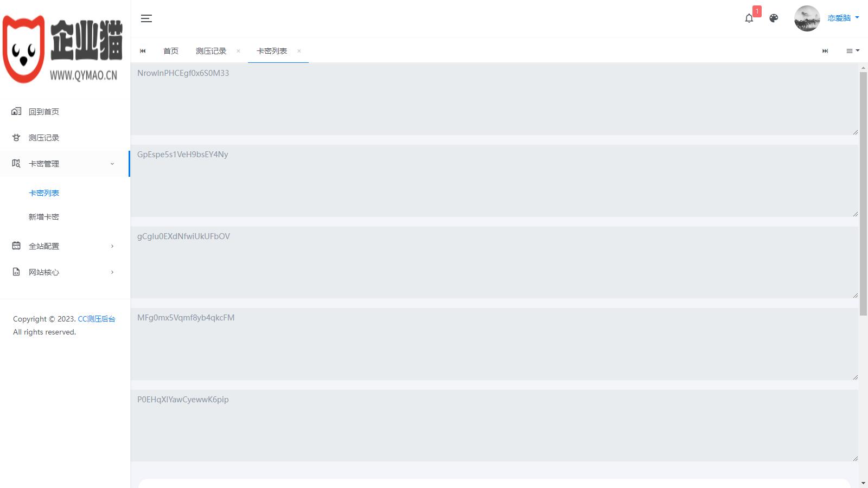Click the GpEspe5s1VeH9bsEY4Ny text area

(494, 181)
